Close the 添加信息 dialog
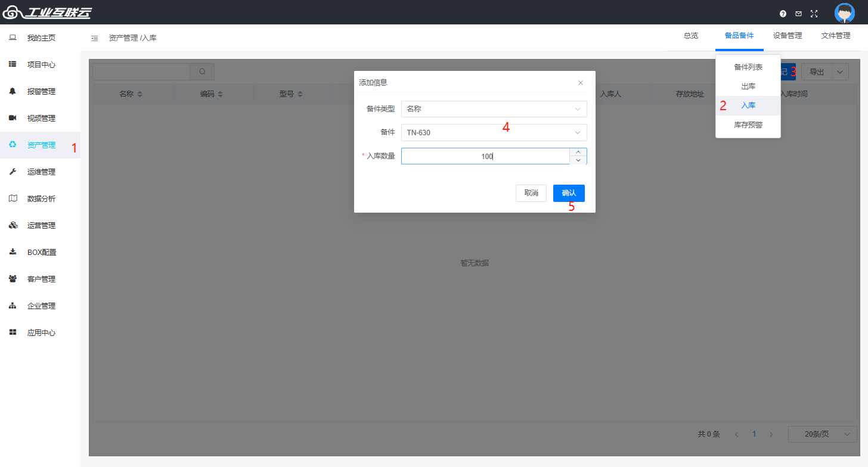The height and width of the screenshot is (467, 868). pos(581,83)
